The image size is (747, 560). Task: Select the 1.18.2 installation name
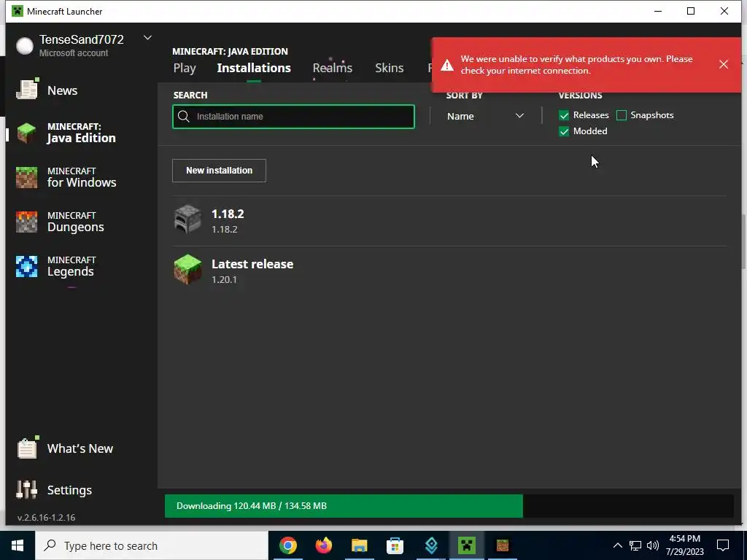point(228,214)
